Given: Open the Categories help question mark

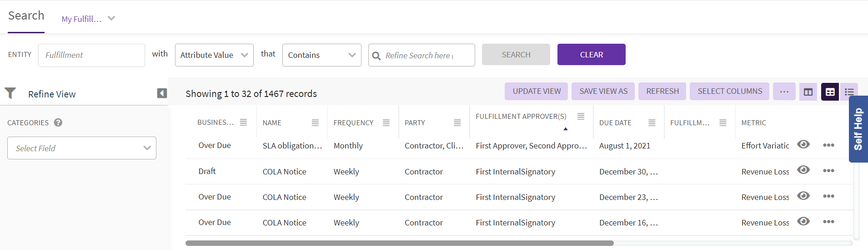Looking at the screenshot, I should pyautogui.click(x=58, y=122).
